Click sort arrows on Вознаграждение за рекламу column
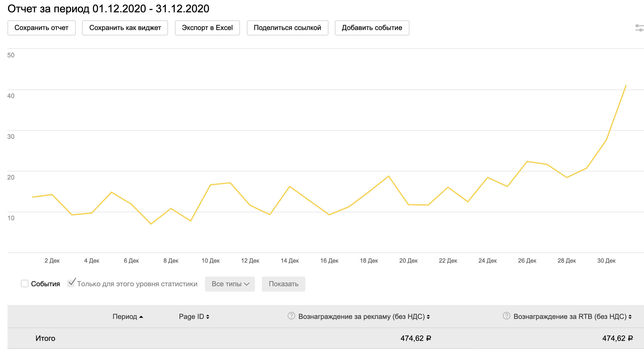Image resolution: width=644 pixels, height=350 pixels. point(428,317)
